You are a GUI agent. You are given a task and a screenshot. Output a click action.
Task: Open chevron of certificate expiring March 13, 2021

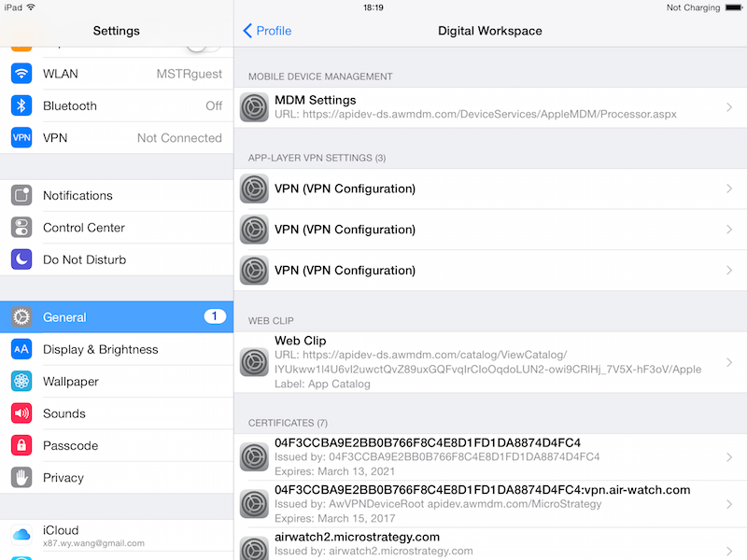[x=729, y=457]
